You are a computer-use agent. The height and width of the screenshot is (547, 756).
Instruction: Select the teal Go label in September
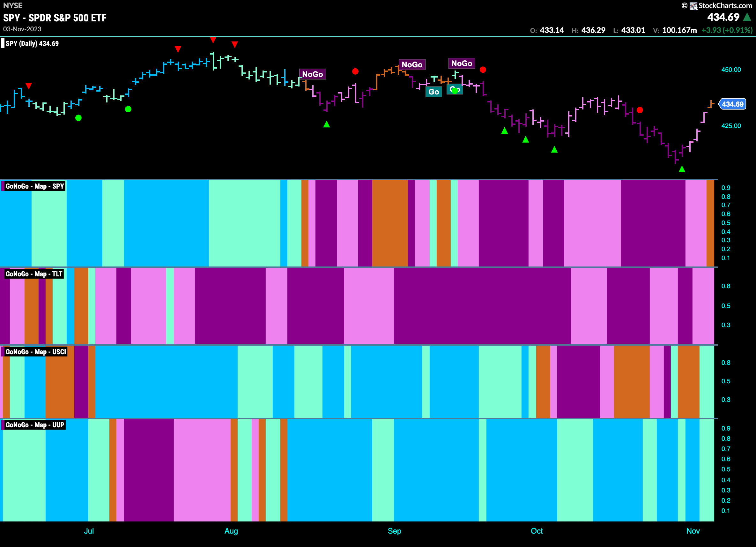(x=434, y=92)
